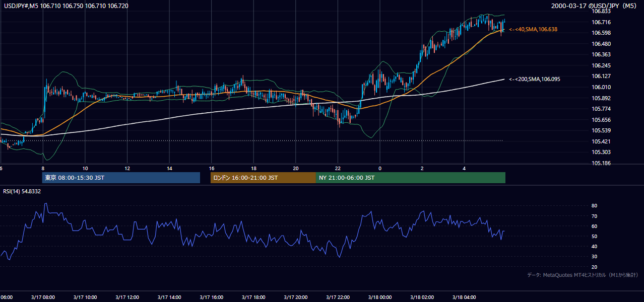This screenshot has height=302, width=644.
Task: Click the 3/17 18:00 time label
Action: pyautogui.click(x=253, y=297)
